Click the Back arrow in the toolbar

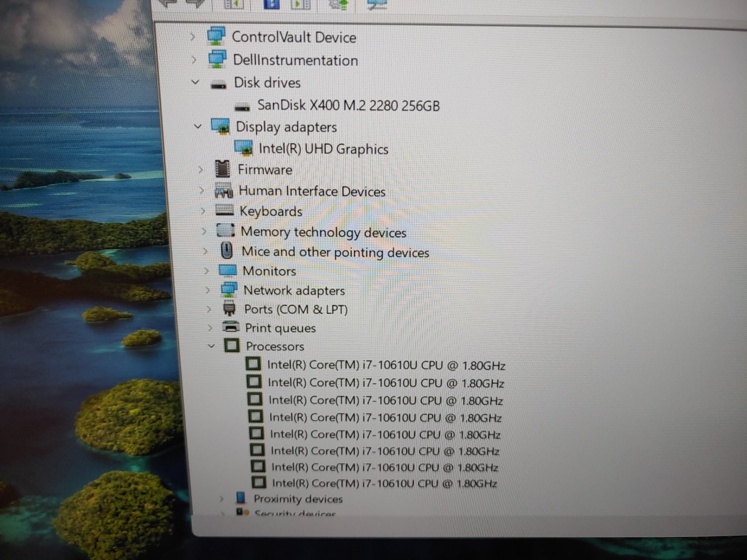167,3
